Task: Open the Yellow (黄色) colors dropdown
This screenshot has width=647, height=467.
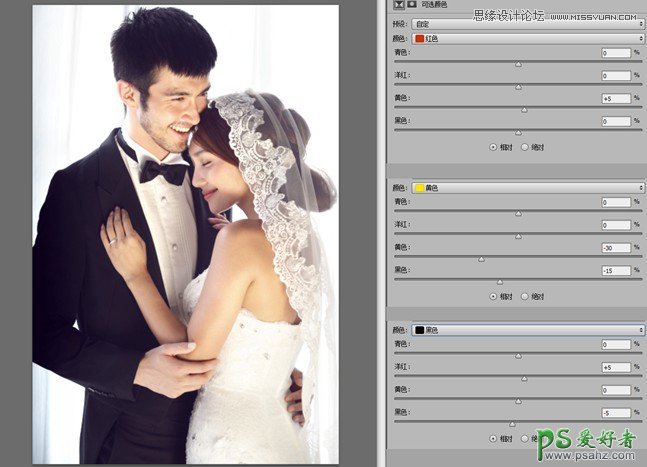Action: 527,186
